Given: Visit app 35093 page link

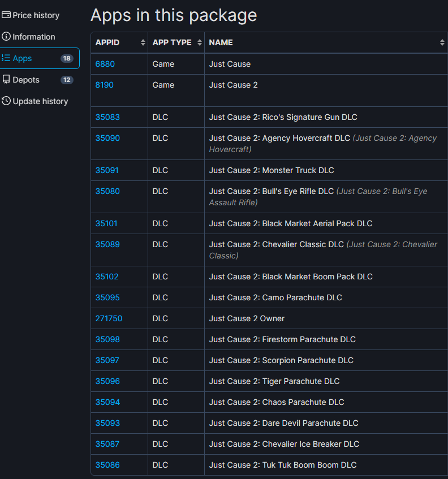Looking at the screenshot, I should click(107, 423).
